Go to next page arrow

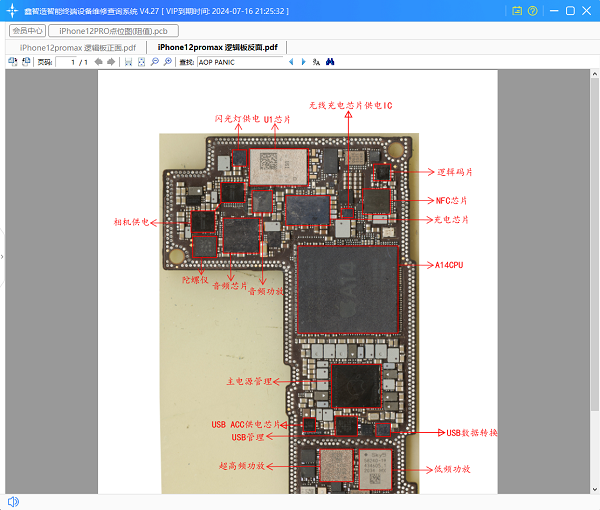coord(111,62)
